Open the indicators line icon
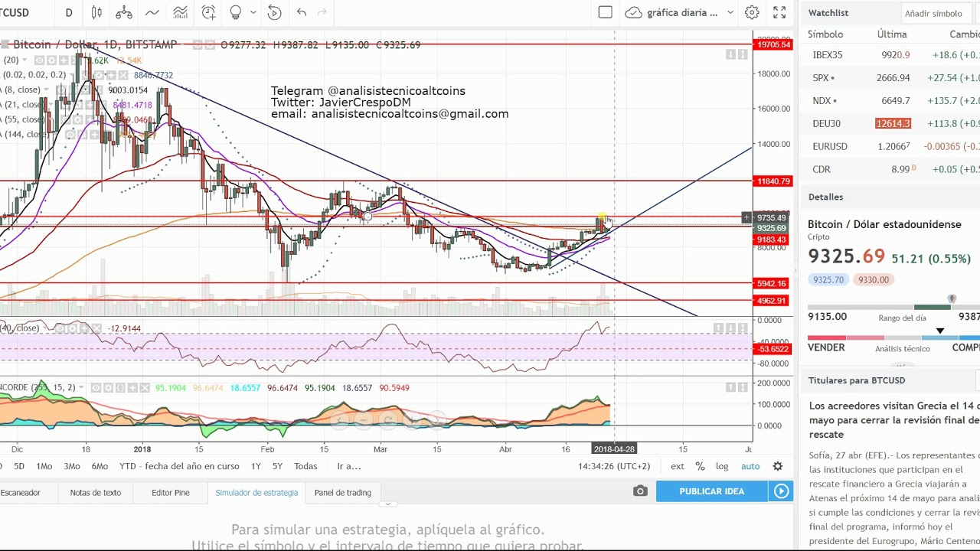The height and width of the screenshot is (551, 980). [152, 12]
